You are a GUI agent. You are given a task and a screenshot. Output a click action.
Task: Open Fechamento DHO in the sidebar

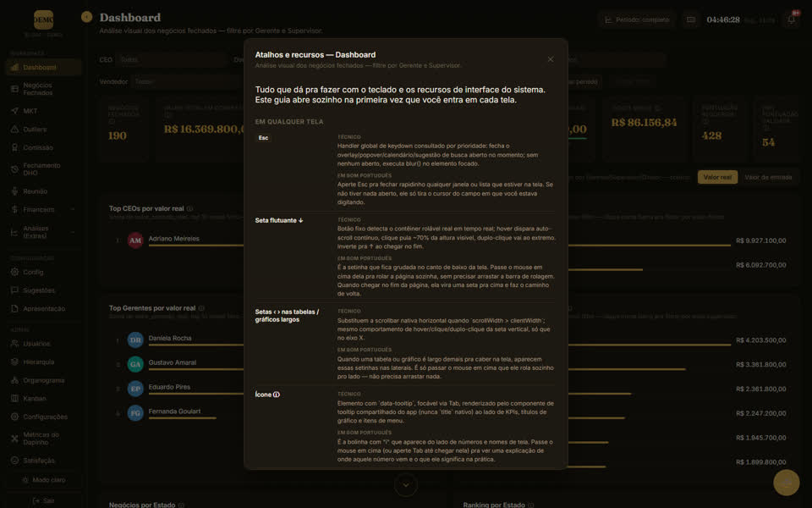click(x=43, y=169)
